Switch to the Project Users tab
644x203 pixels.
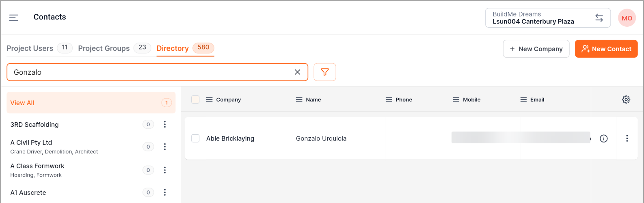click(x=30, y=48)
